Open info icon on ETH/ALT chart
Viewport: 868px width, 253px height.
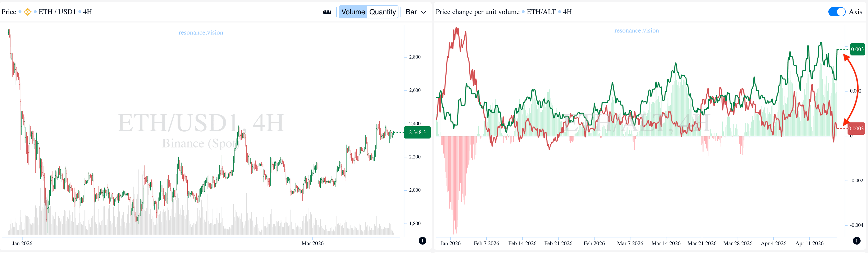click(x=856, y=240)
